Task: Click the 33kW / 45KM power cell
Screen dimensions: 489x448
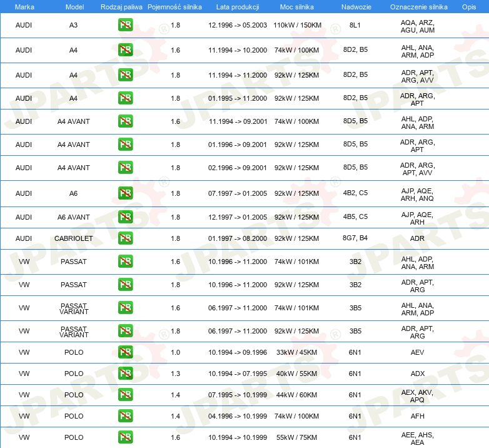Action: point(296,352)
